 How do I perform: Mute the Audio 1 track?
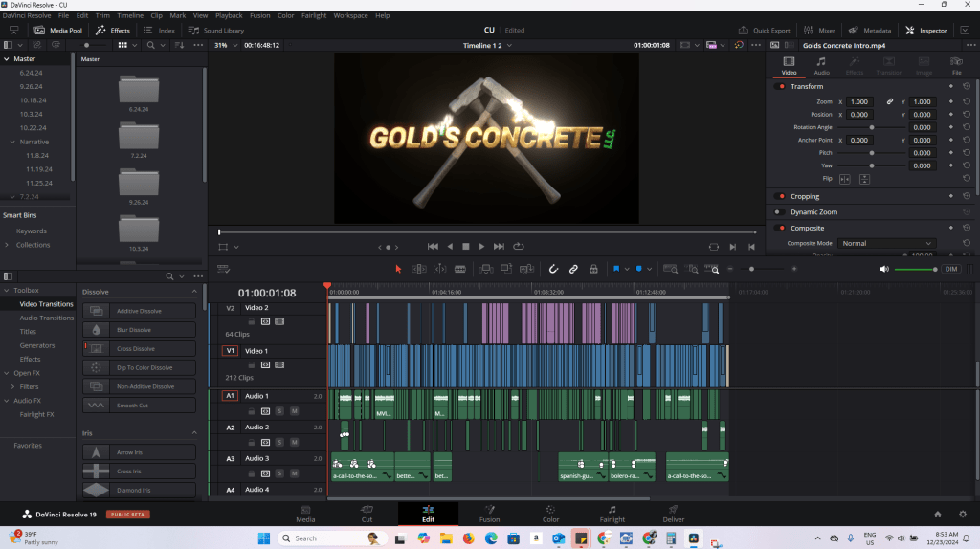pyautogui.click(x=295, y=411)
